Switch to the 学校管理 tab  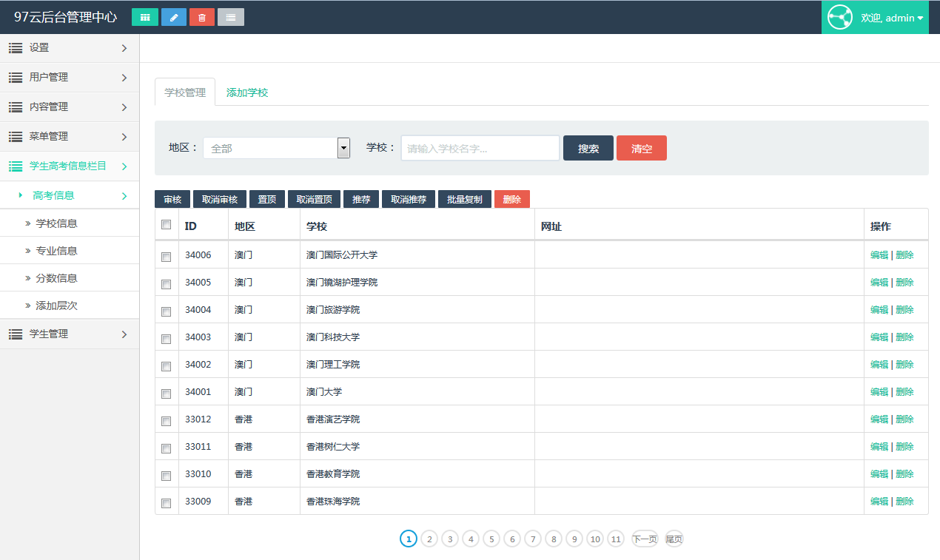pyautogui.click(x=185, y=92)
